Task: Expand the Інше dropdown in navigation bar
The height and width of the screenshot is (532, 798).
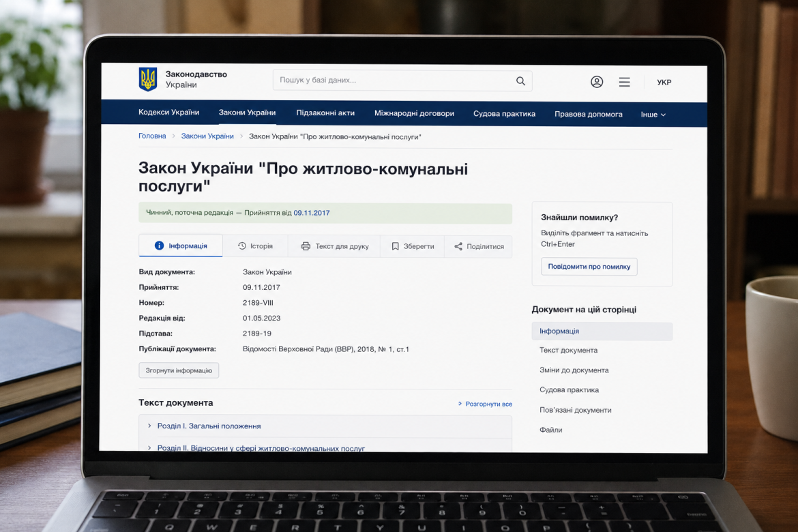Action: [x=653, y=115]
